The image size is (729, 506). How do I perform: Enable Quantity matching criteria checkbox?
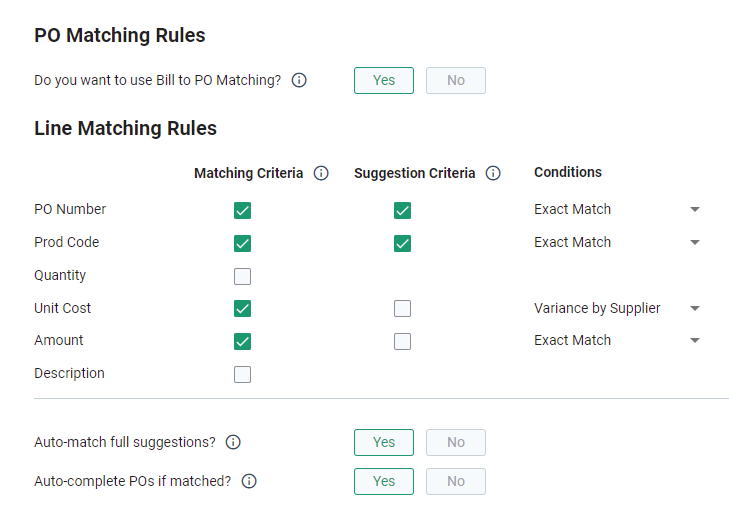[242, 276]
